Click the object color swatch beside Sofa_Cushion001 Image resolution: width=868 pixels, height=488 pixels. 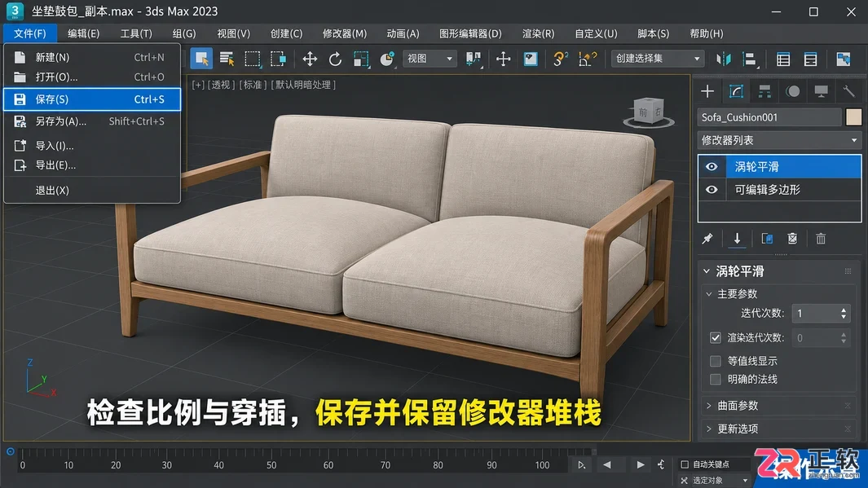pyautogui.click(x=853, y=117)
